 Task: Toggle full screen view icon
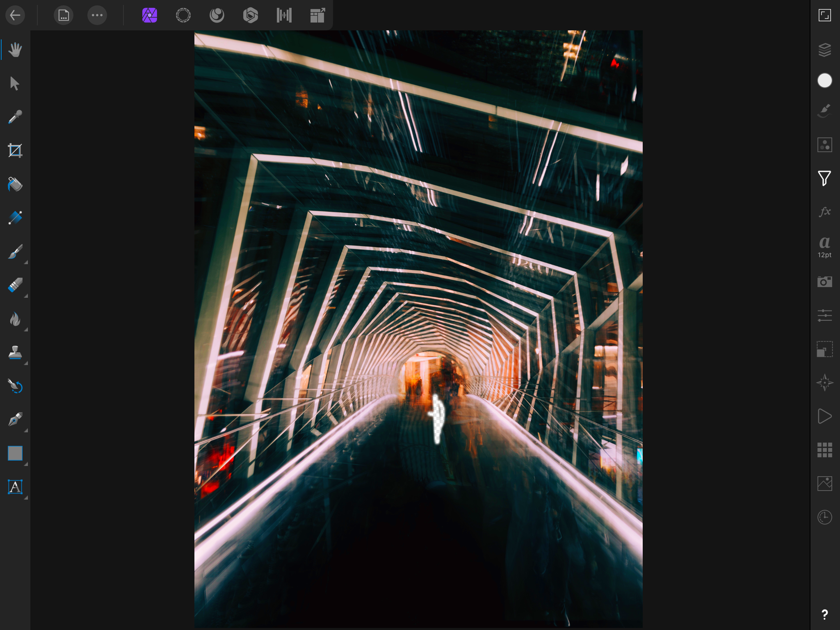[824, 16]
